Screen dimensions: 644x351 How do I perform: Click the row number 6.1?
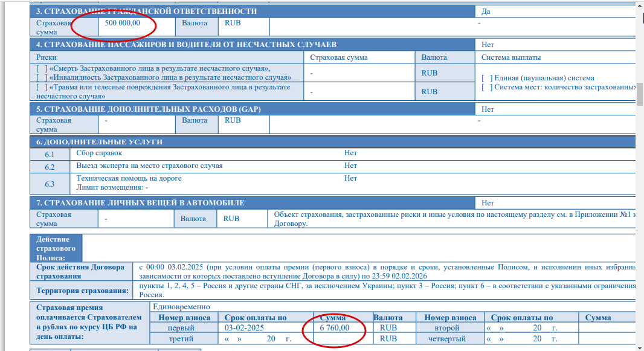[x=50, y=155]
